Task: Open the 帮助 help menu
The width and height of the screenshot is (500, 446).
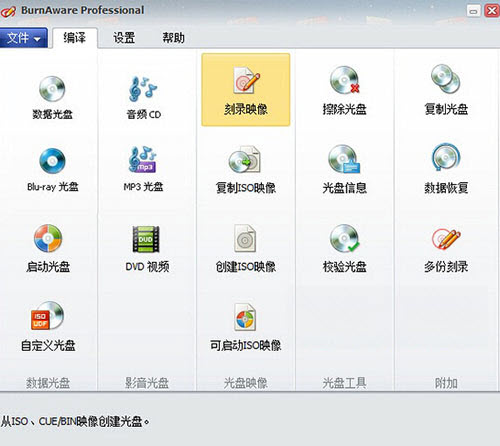Action: point(173,38)
